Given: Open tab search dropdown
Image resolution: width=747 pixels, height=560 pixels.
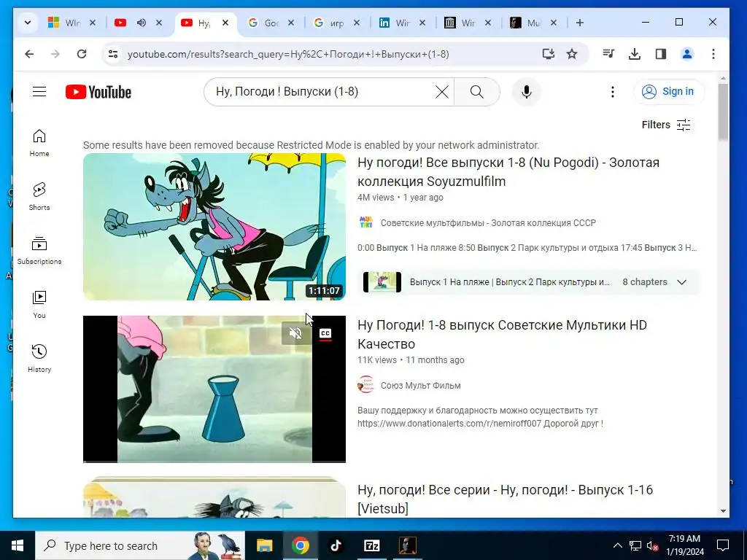Looking at the screenshot, I should (28, 23).
